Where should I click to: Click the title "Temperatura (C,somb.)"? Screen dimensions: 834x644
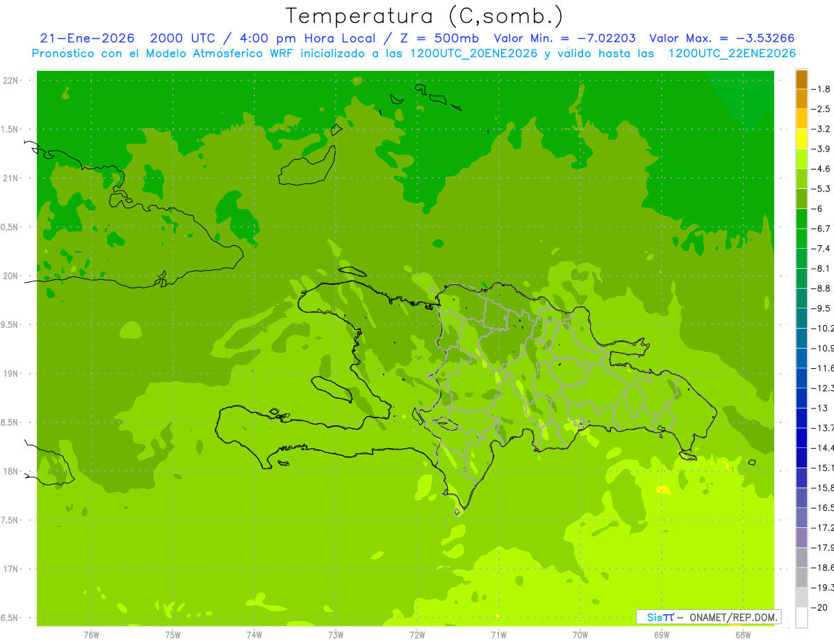tap(425, 17)
